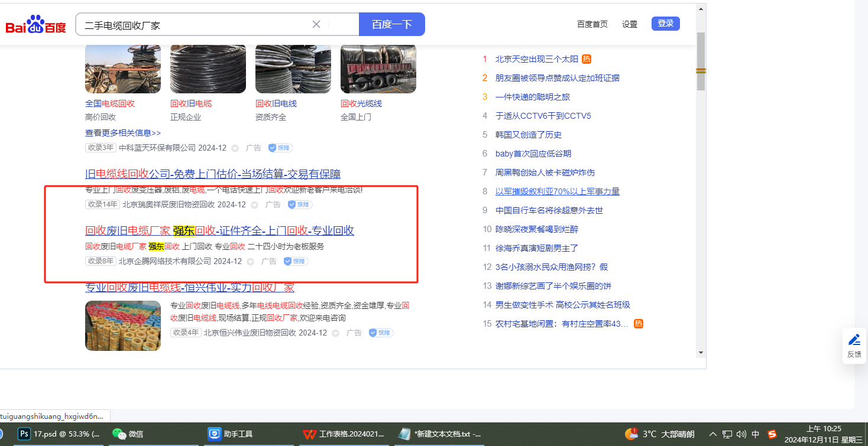
Task: Open result 回收废旧电缆厂家 强东回收-证件齐全
Action: pyautogui.click(x=220, y=230)
